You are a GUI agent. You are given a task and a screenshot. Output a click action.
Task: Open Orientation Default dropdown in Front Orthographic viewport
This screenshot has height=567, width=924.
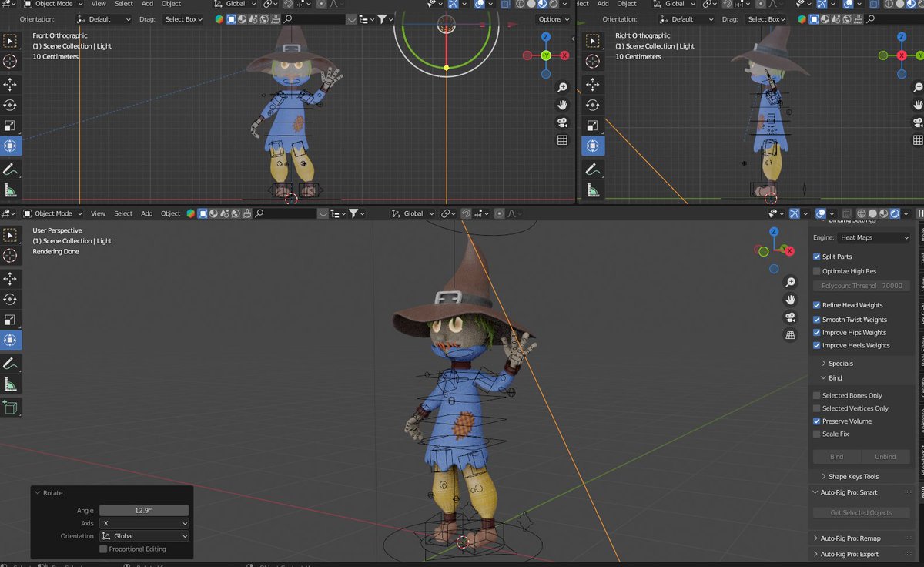click(x=104, y=19)
